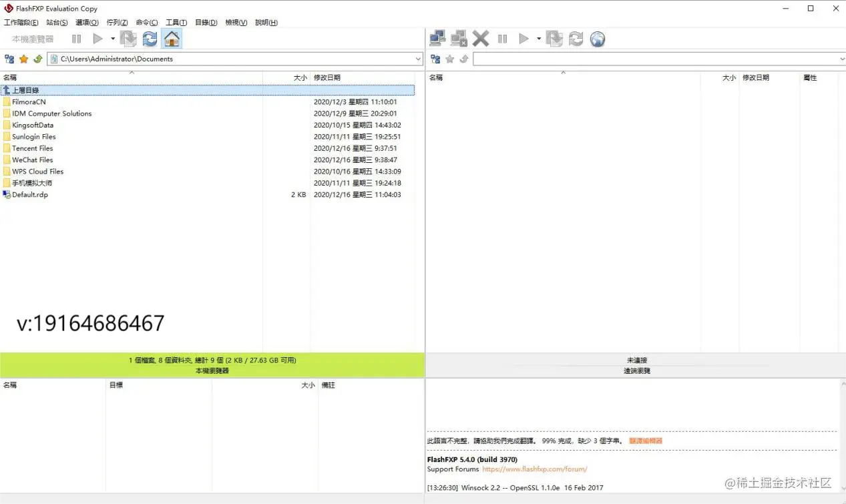Click the 2 KB size of Default.rdp

pos(298,195)
